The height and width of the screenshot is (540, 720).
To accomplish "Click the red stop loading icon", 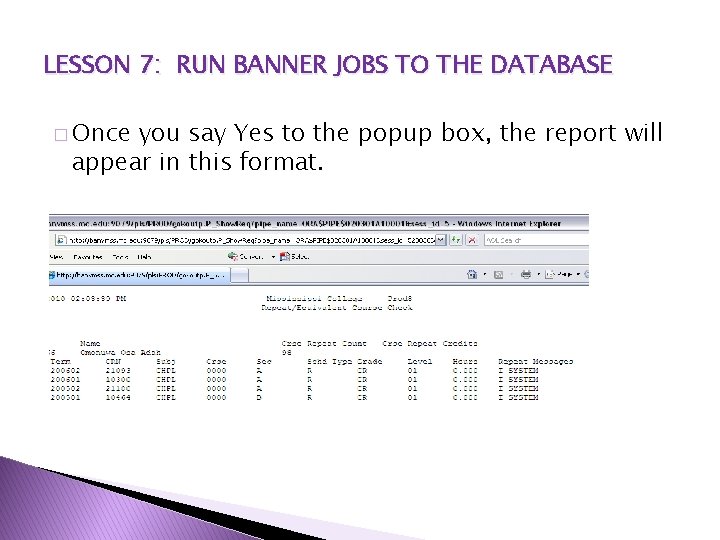I will coord(472,240).
